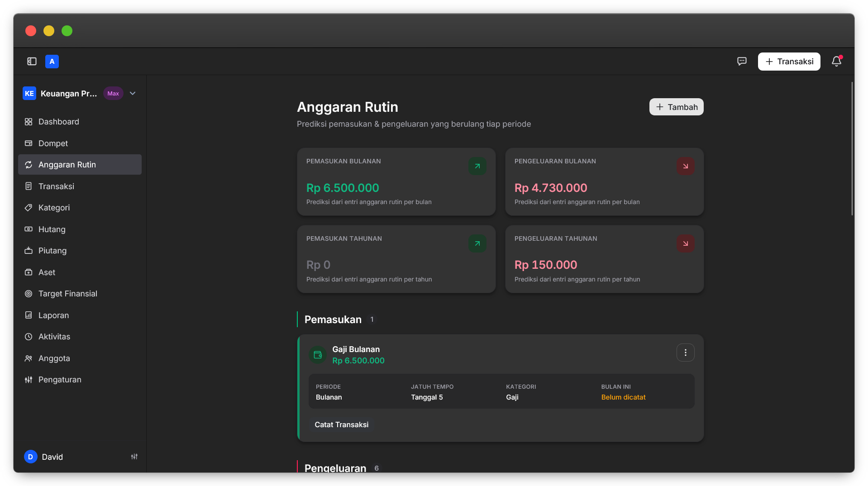Click the Laporan chart icon
Image resolution: width=868 pixels, height=486 pixels.
click(x=29, y=315)
